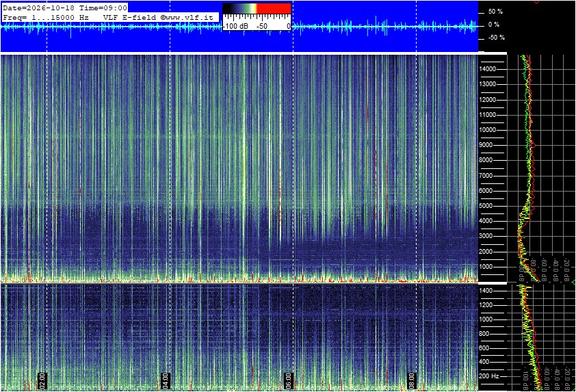Click the 10000 frequency axis label
The width and height of the screenshot is (576, 392).
click(x=488, y=130)
